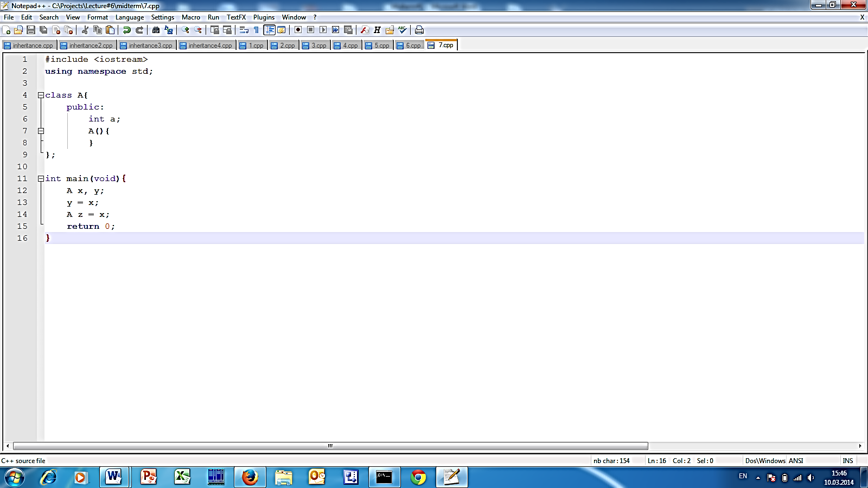Click line 13 containing y = x;

click(x=455, y=202)
